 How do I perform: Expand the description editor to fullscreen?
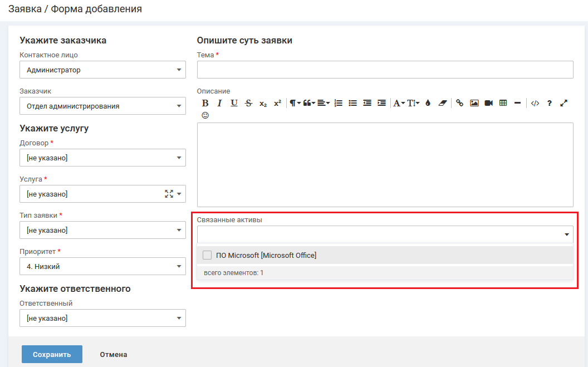pos(563,103)
